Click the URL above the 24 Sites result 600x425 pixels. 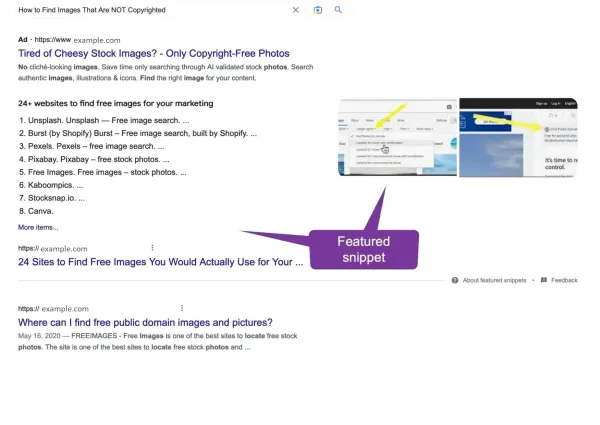[x=53, y=249]
